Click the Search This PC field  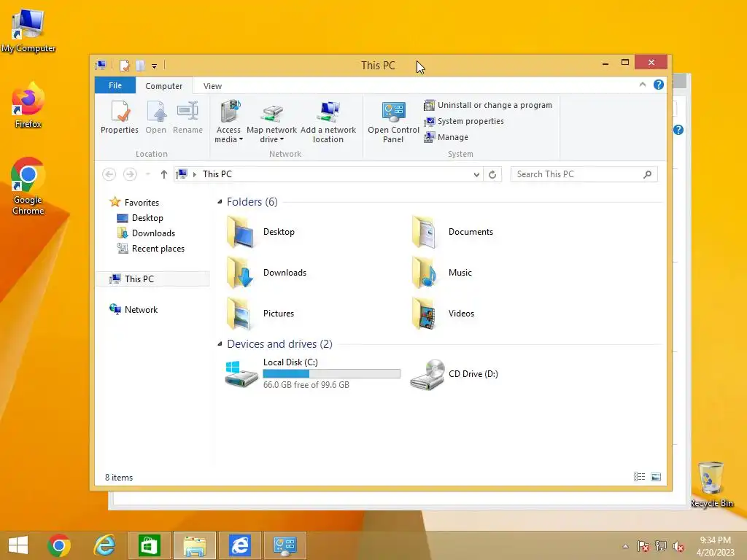pos(584,174)
